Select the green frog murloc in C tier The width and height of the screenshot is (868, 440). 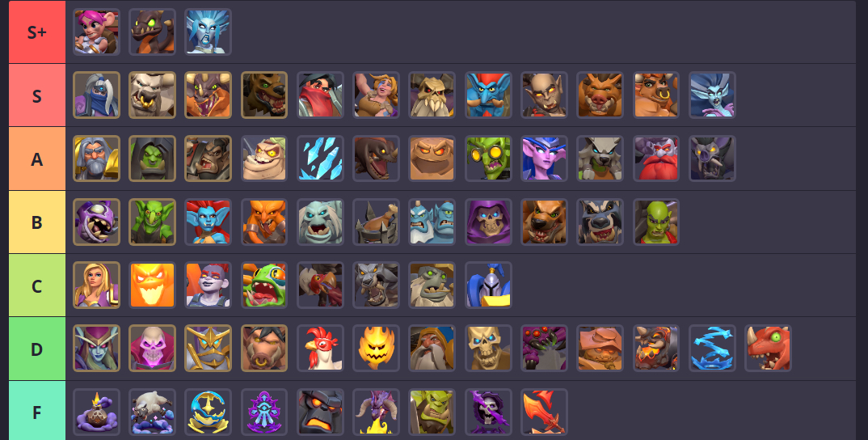tap(264, 285)
